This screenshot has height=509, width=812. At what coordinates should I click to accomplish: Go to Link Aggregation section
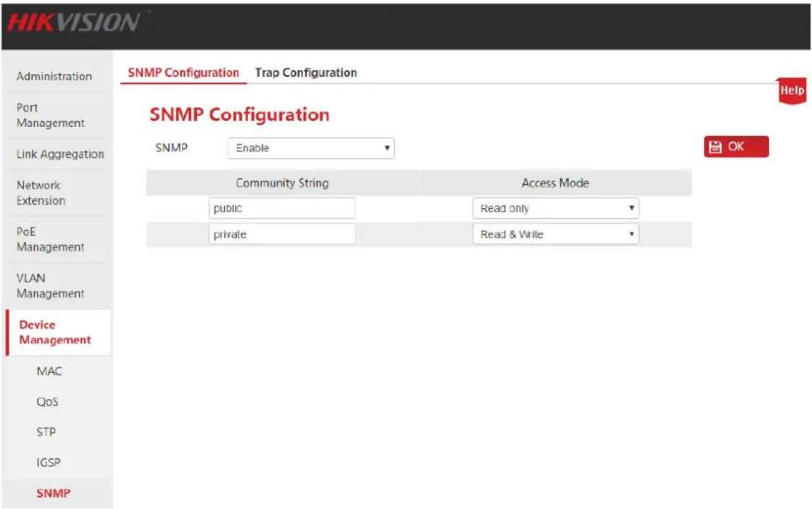pos(60,154)
